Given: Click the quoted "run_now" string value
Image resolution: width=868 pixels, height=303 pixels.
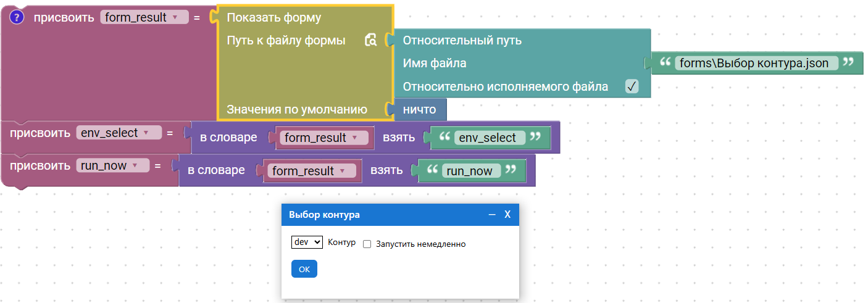Looking at the screenshot, I should tap(469, 171).
